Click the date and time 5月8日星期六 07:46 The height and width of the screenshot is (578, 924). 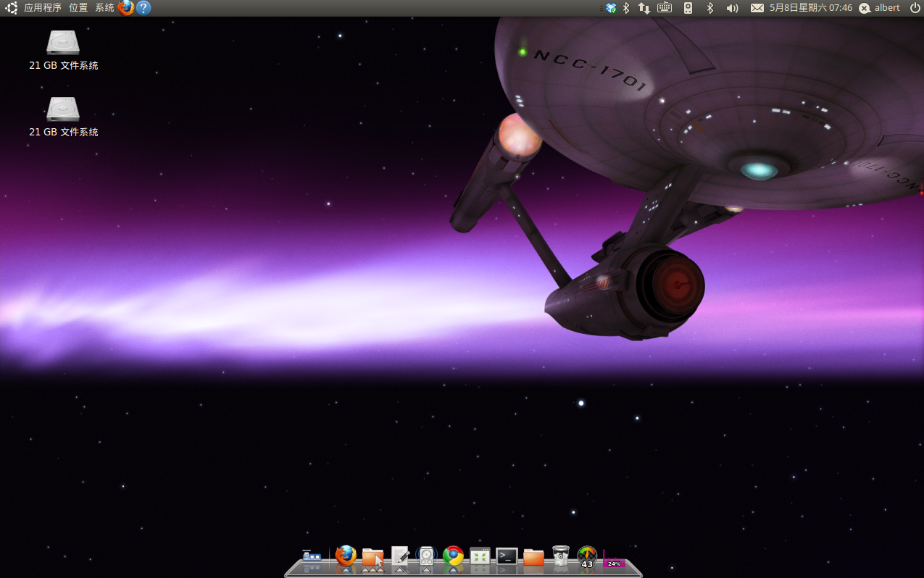[811, 8]
